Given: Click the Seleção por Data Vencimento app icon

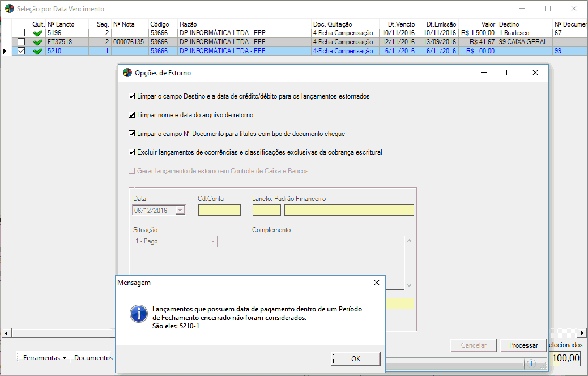Looking at the screenshot, I should [x=9, y=9].
